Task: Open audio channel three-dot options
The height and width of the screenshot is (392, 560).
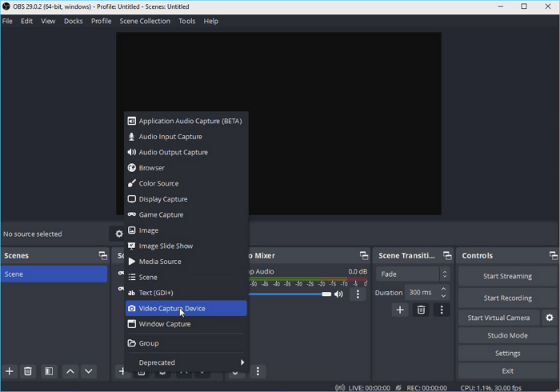Action: click(358, 294)
